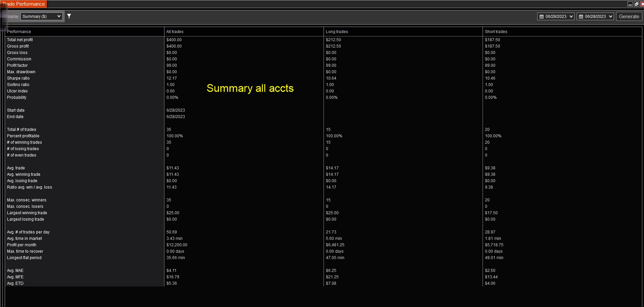Click the Generate button
The width and height of the screenshot is (644, 307).
[x=629, y=16]
